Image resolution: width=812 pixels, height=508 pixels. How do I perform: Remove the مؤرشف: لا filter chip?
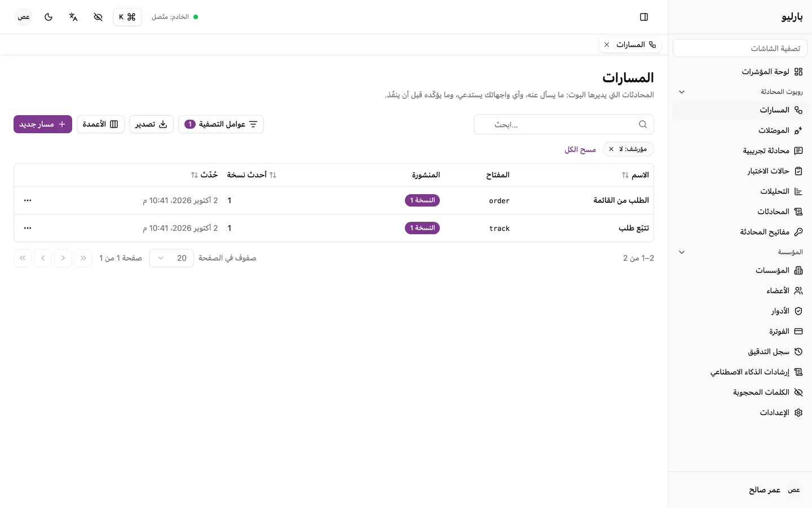611,149
